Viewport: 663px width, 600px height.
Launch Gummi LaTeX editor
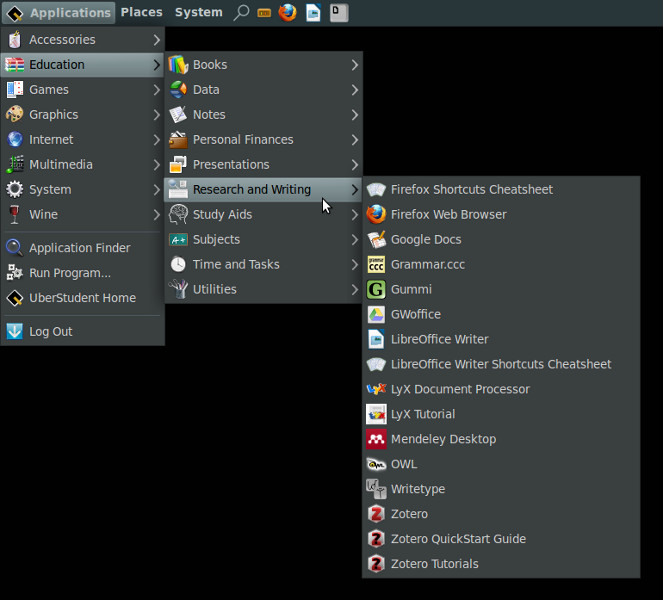coord(411,289)
